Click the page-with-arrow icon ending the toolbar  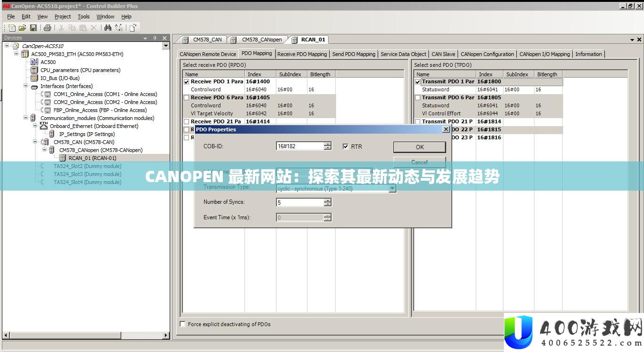(133, 28)
